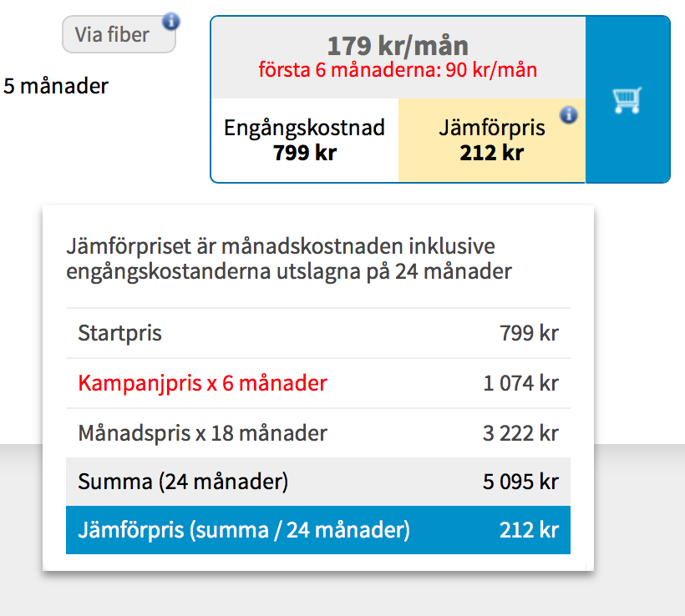Screen dimensions: 685x616
Task: Click the Summa (24 månader) label
Action: click(x=183, y=482)
